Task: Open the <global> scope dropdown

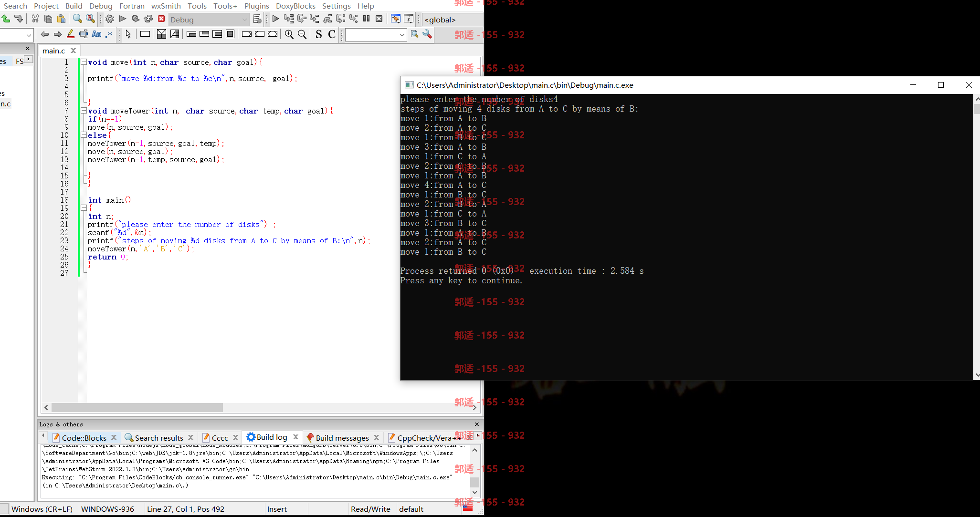Action: pos(453,20)
